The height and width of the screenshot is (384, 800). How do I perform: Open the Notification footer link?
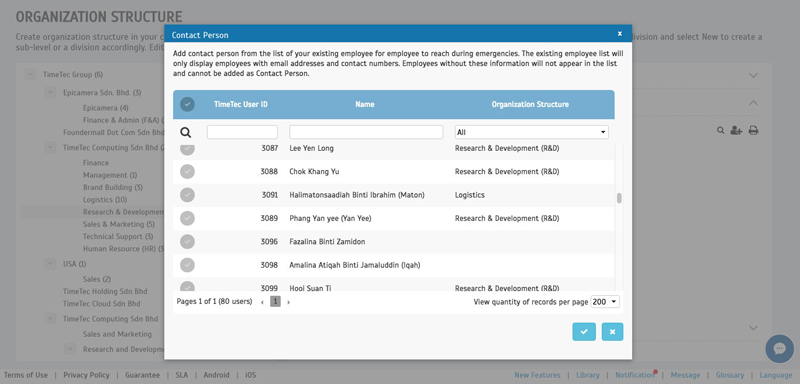635,375
